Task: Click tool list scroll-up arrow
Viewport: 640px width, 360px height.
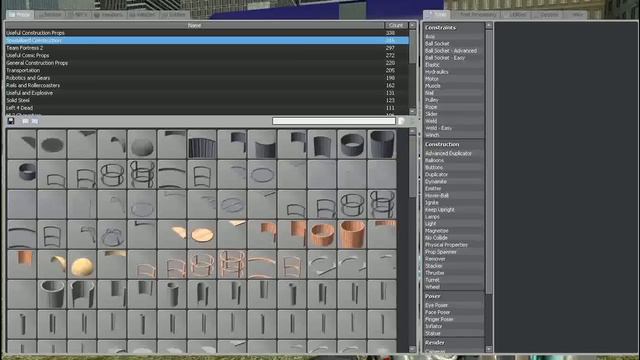Action: coord(489,26)
